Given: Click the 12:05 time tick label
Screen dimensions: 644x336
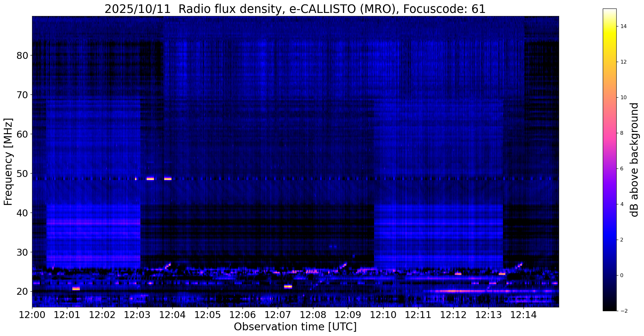Looking at the screenshot, I should point(208,315).
